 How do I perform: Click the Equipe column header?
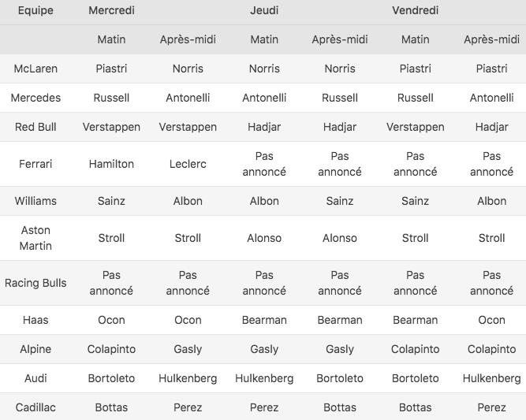point(35,11)
